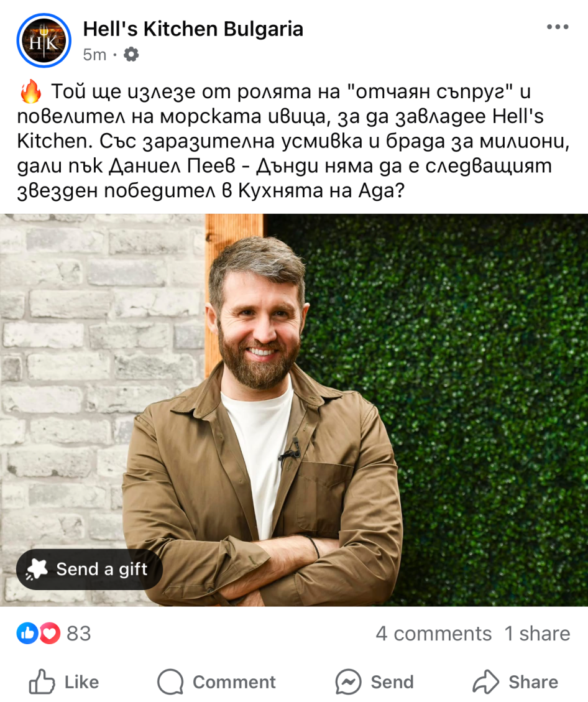Open the three-dot post options menu

pyautogui.click(x=557, y=27)
